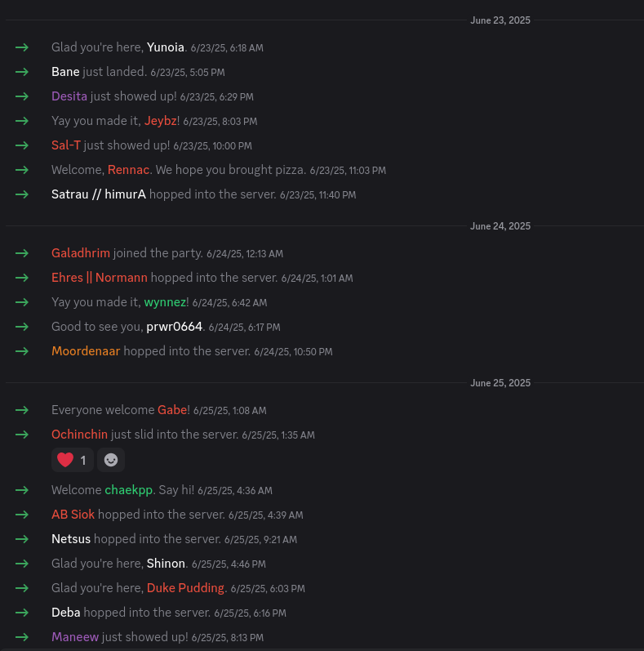Viewport: 644px width, 651px height.
Task: Click the join arrow next to Deba
Action: tap(22, 613)
